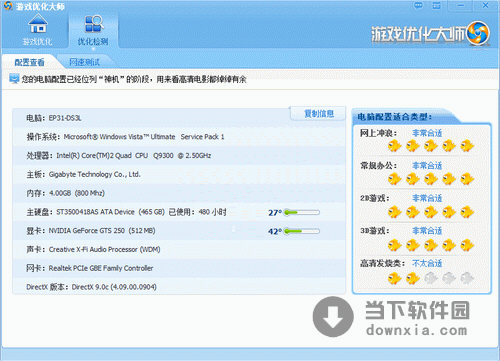Click the last fish icon under 常规办公
This screenshot has width=500, height=361.
point(467,179)
